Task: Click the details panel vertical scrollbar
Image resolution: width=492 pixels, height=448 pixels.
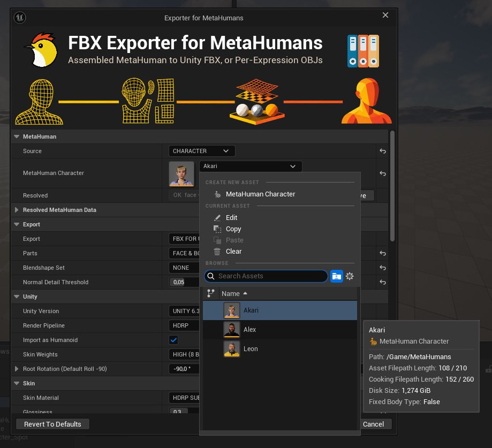Action: pos(392,187)
